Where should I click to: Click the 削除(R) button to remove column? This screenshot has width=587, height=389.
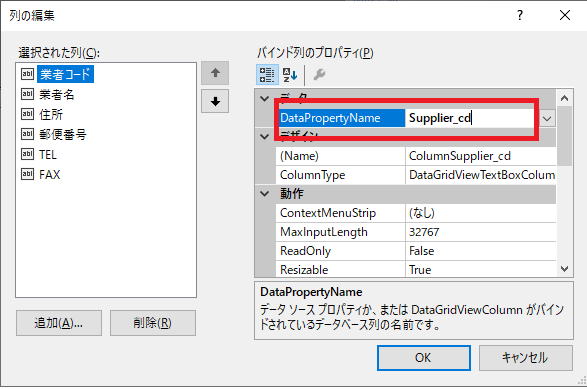coord(153,323)
